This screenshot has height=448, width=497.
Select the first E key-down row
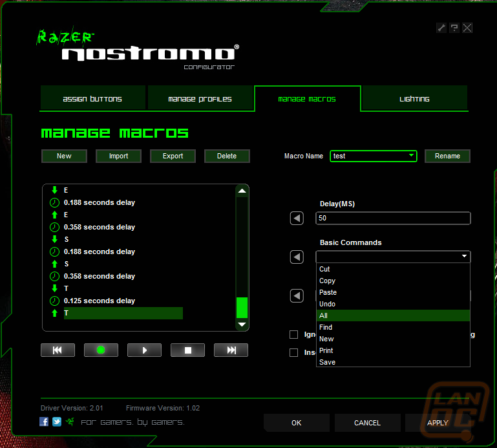(116, 190)
